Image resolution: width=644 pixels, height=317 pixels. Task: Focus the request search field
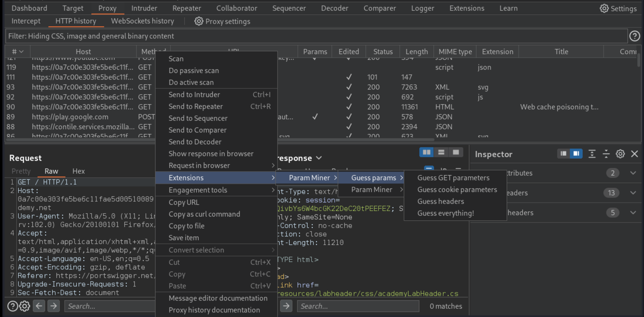tap(110, 306)
